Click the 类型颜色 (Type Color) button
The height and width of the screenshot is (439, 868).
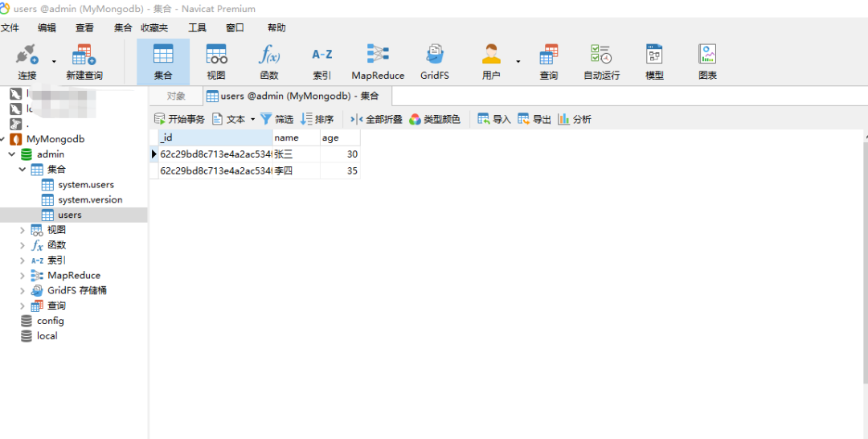435,119
